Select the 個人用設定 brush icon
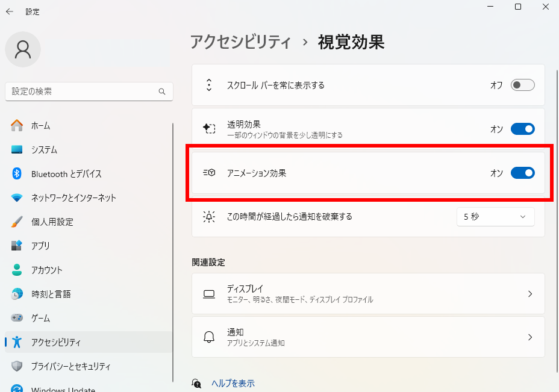This screenshot has height=392, width=559. pos(18,222)
